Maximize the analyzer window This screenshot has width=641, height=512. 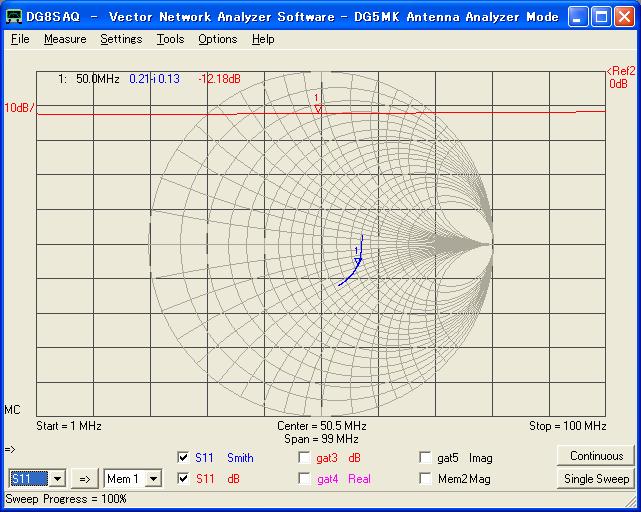[x=601, y=17]
